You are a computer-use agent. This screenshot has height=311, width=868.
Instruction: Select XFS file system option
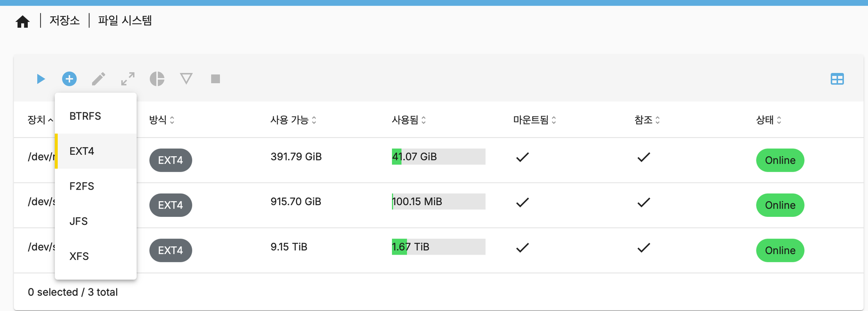(x=95, y=256)
